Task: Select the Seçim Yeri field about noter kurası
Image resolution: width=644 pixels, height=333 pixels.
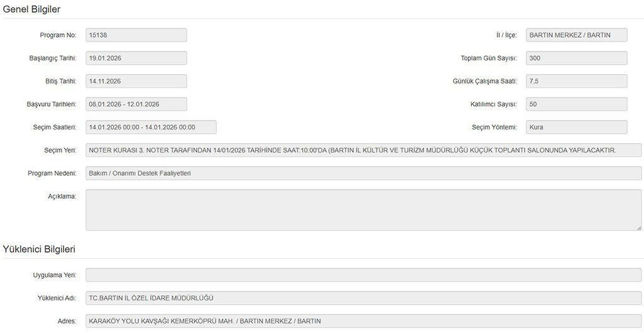Action: pyautogui.click(x=364, y=150)
